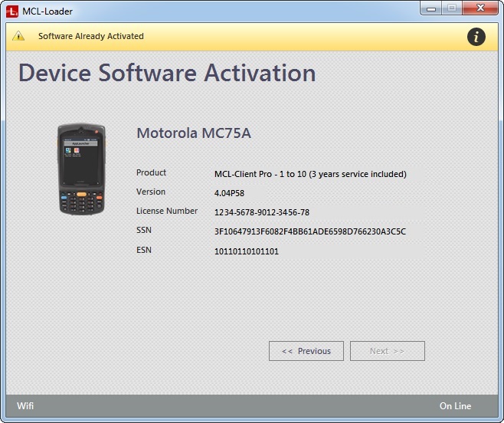Image resolution: width=504 pixels, height=423 pixels.
Task: Click the yellow warning triangle icon
Action: click(x=18, y=37)
